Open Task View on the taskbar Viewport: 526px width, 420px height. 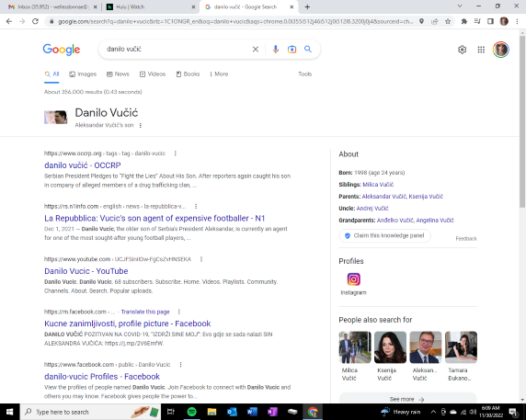point(171,412)
